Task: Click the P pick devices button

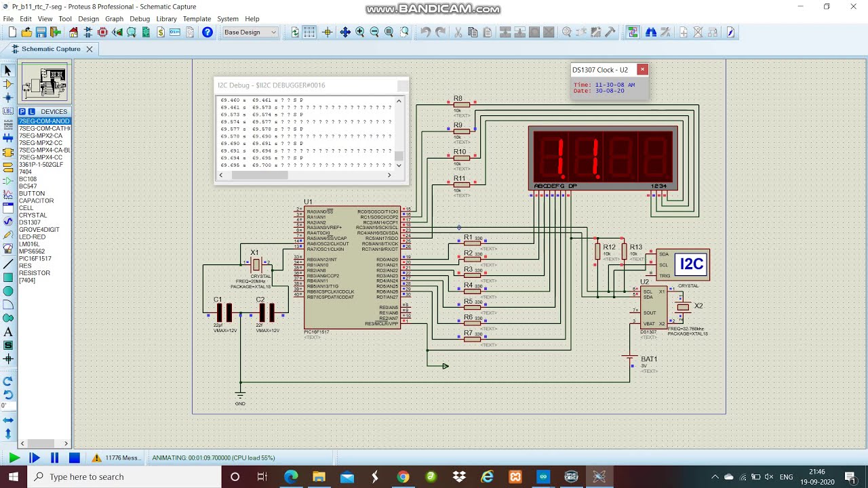Action: point(22,112)
